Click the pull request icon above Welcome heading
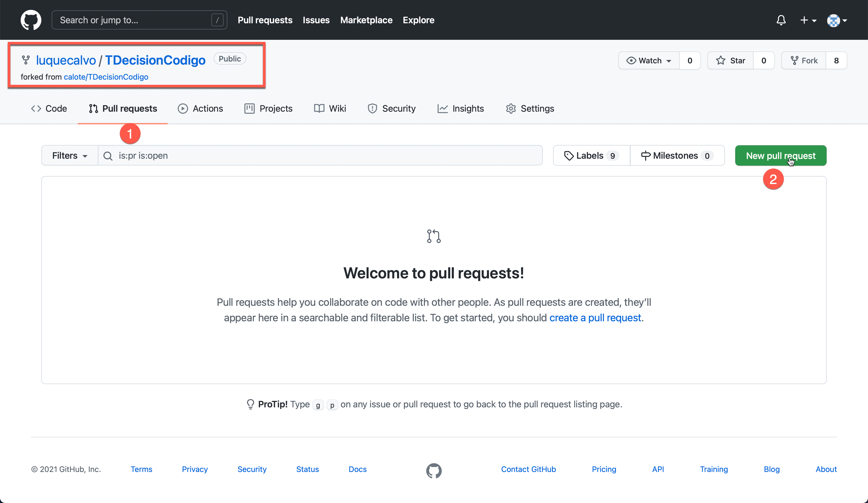 pyautogui.click(x=434, y=236)
